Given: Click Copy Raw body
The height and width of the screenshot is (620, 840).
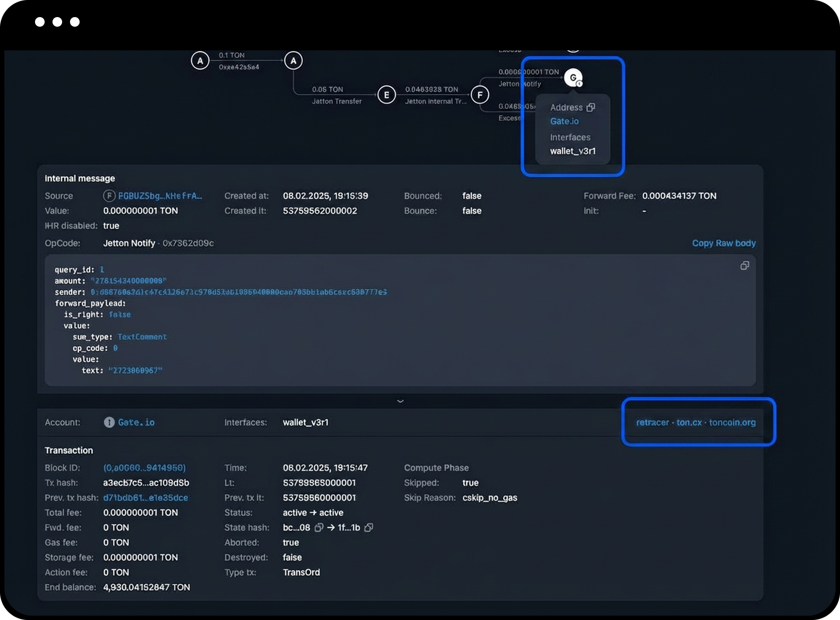Looking at the screenshot, I should [x=724, y=243].
